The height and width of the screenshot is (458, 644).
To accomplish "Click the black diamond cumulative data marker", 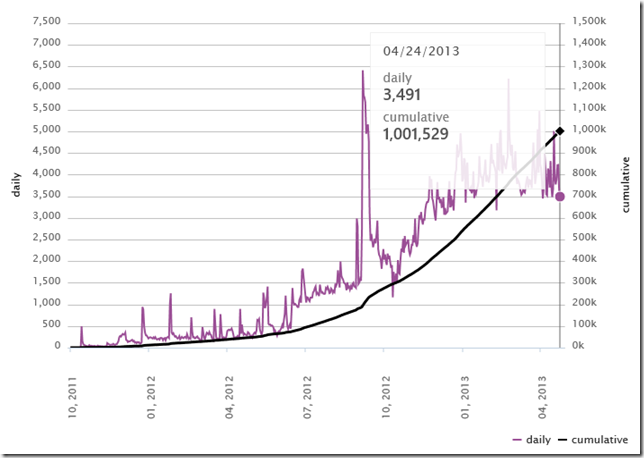I will 560,130.
